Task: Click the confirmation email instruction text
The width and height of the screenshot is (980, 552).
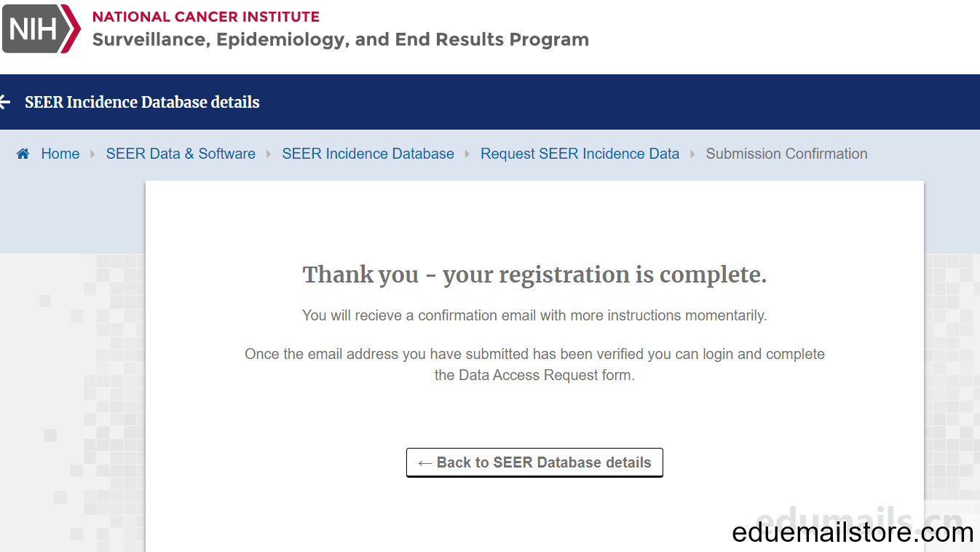Action: click(534, 315)
